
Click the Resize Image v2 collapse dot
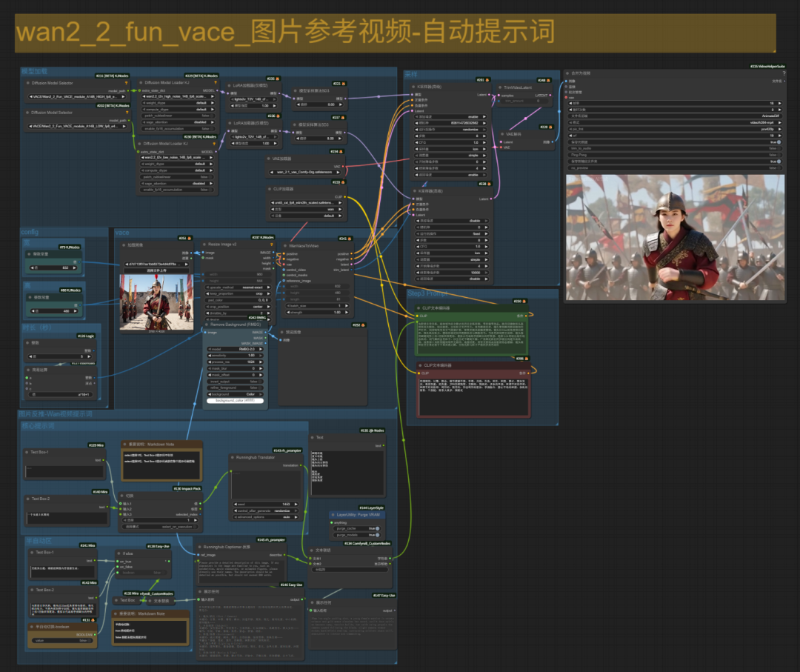(x=204, y=244)
